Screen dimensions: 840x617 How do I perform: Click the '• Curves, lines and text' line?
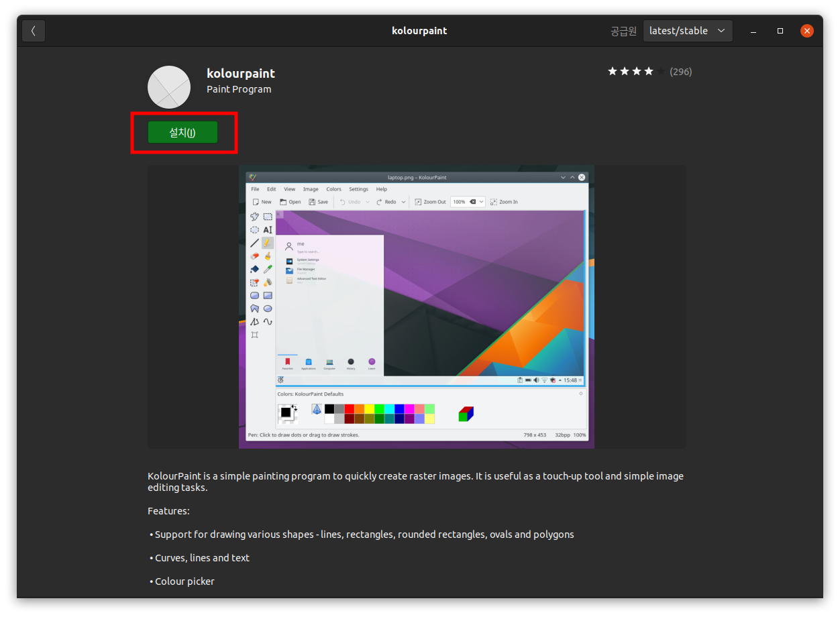tap(199, 558)
